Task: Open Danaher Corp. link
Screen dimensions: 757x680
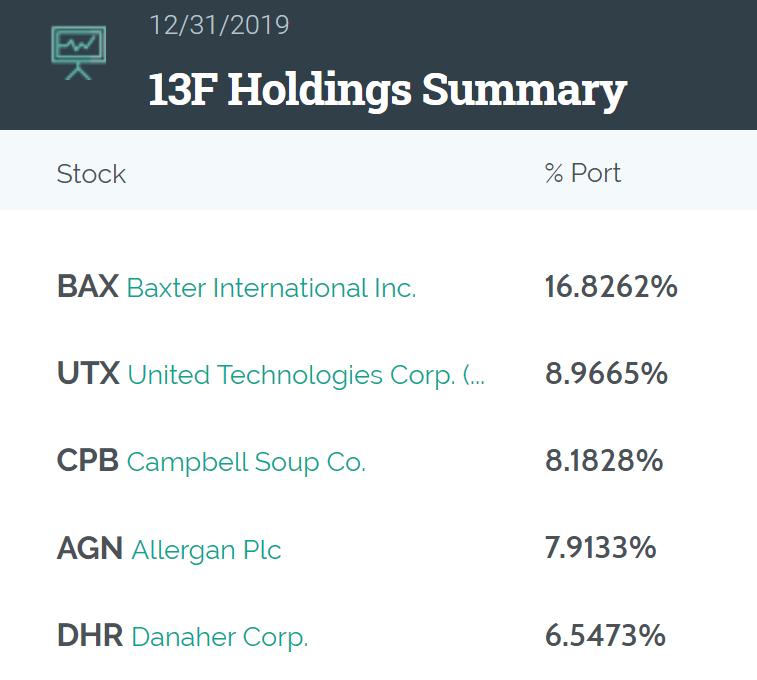Action: [x=220, y=637]
